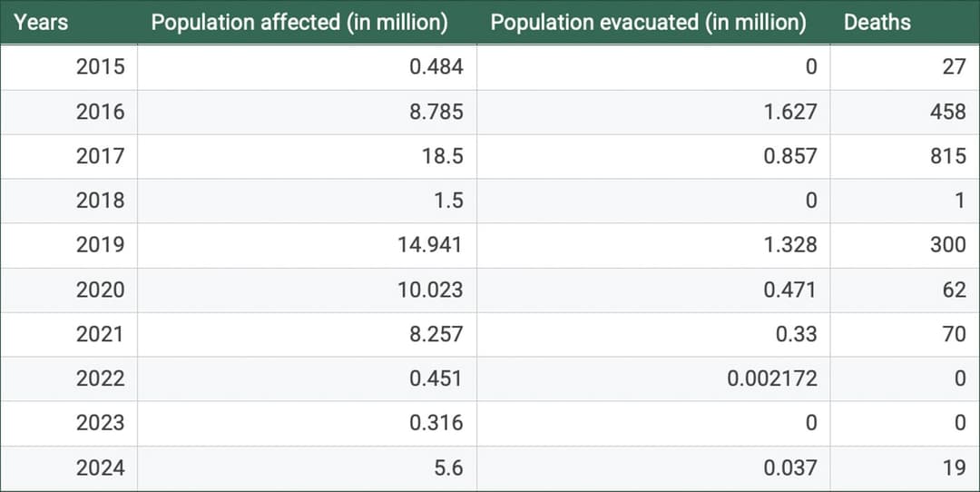Click the "Years" column header
This screenshot has width=980, height=492.
coord(41,23)
